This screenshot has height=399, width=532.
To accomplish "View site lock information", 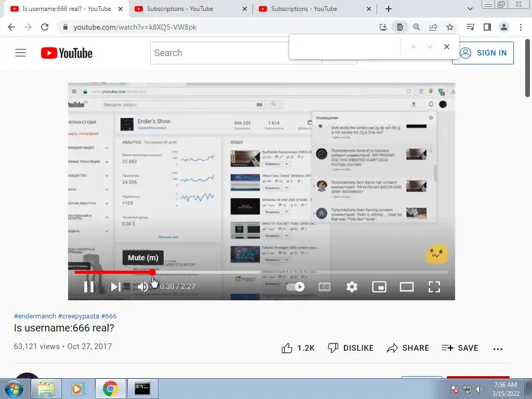I will click(65, 27).
